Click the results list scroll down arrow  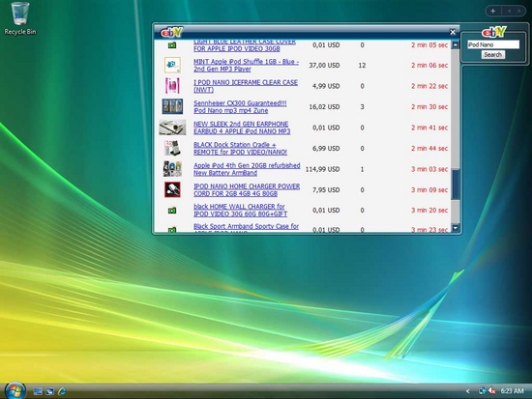coord(456,228)
